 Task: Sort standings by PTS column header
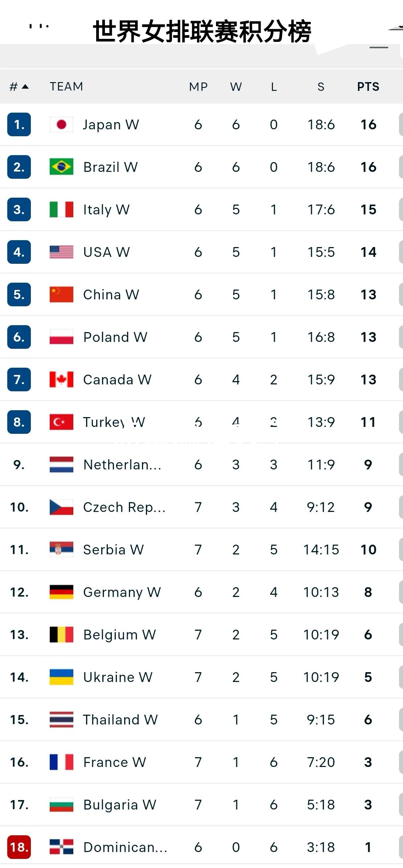point(368,87)
